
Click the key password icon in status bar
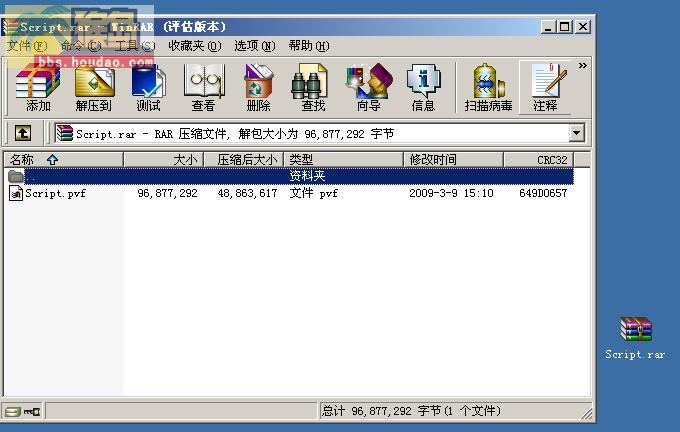(x=32, y=411)
